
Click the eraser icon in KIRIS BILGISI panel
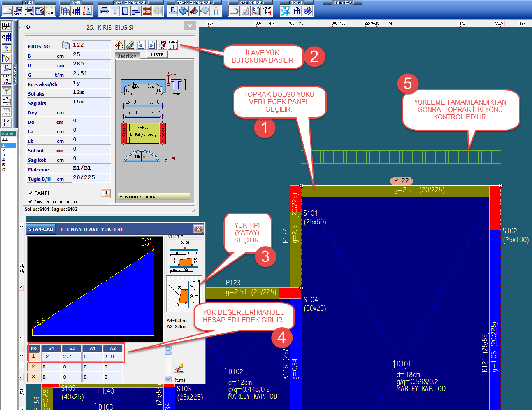click(130, 45)
